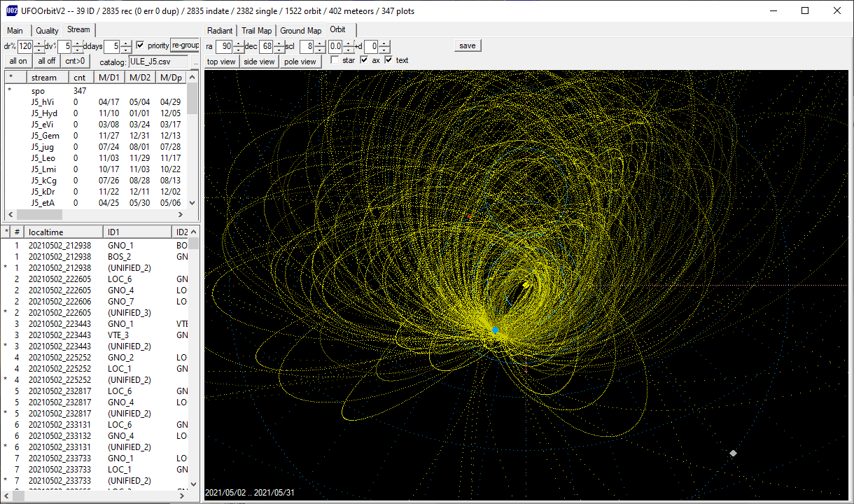The width and height of the screenshot is (854, 504).
Task: Click the catalog browse '..' button
Action: click(195, 62)
